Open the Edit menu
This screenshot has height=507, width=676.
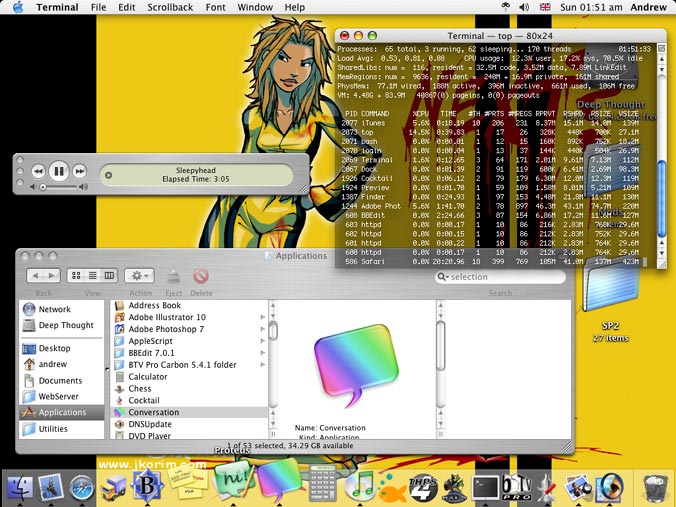127,7
